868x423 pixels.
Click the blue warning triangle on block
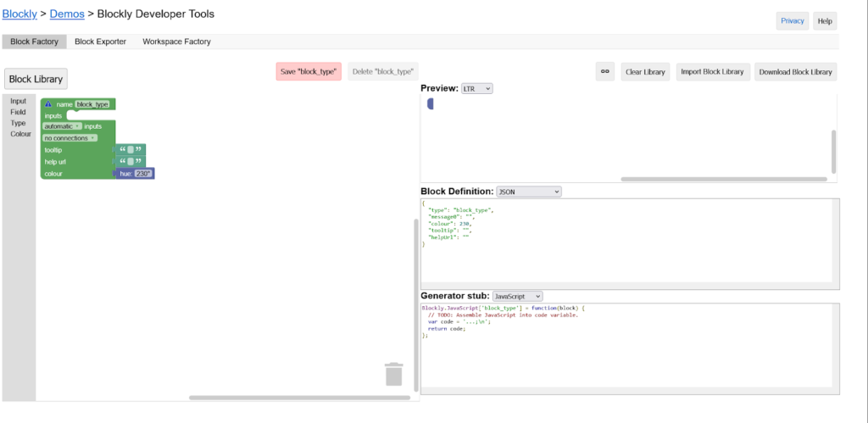(48, 104)
